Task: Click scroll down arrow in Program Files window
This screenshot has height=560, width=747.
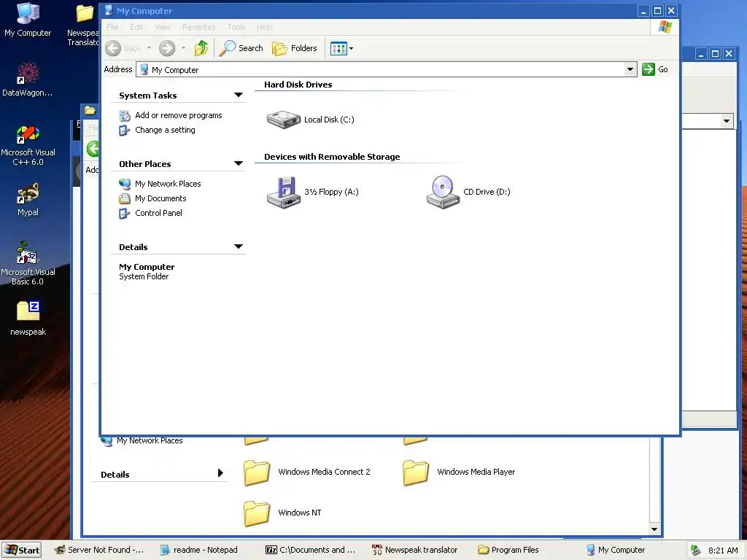Action: (x=654, y=529)
